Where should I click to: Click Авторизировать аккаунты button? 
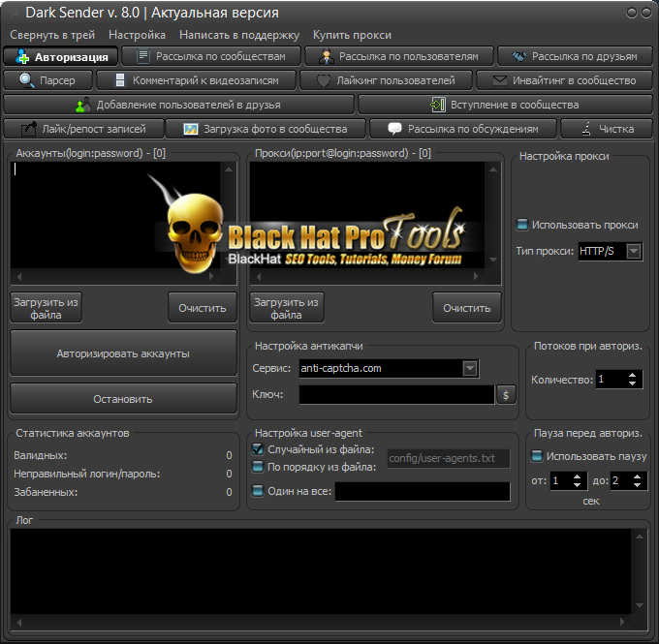coord(123,353)
